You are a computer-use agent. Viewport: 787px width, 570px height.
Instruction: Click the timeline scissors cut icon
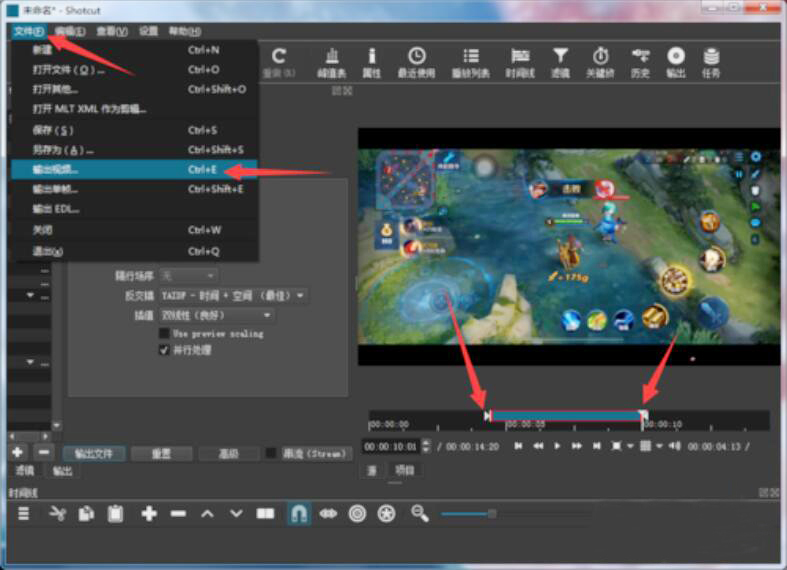[57, 513]
